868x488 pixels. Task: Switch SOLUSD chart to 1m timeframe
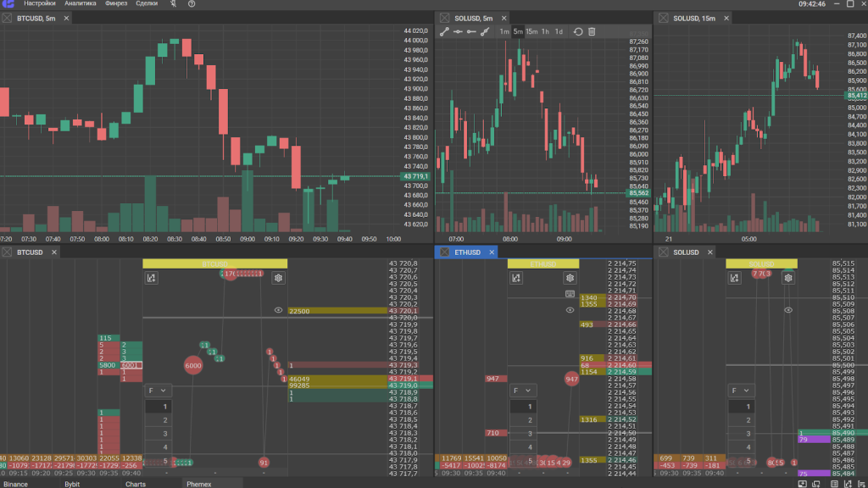[504, 31]
